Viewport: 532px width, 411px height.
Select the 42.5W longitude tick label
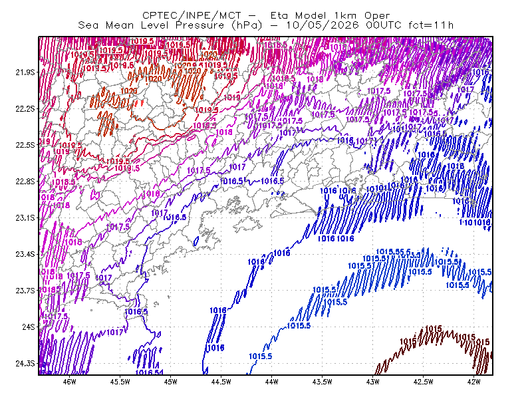pyautogui.click(x=424, y=382)
